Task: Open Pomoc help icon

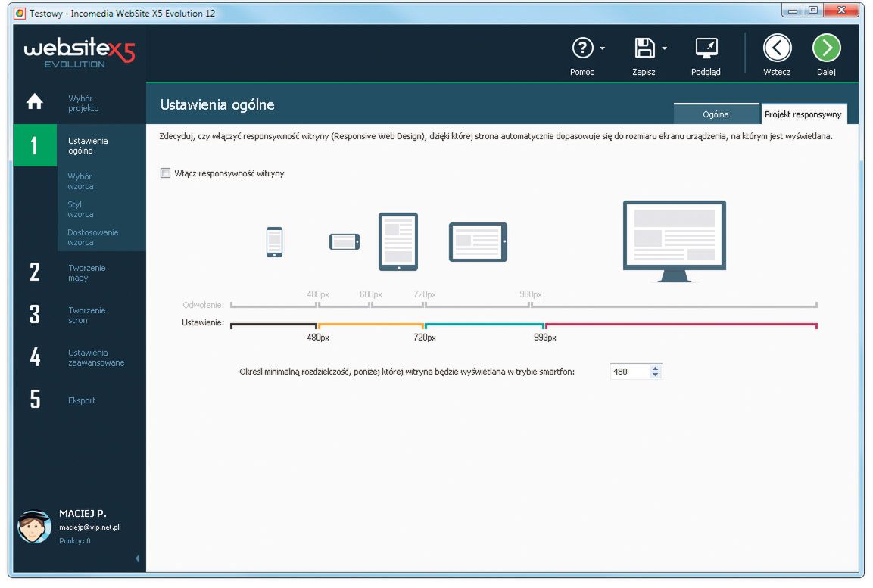Action: [x=583, y=49]
